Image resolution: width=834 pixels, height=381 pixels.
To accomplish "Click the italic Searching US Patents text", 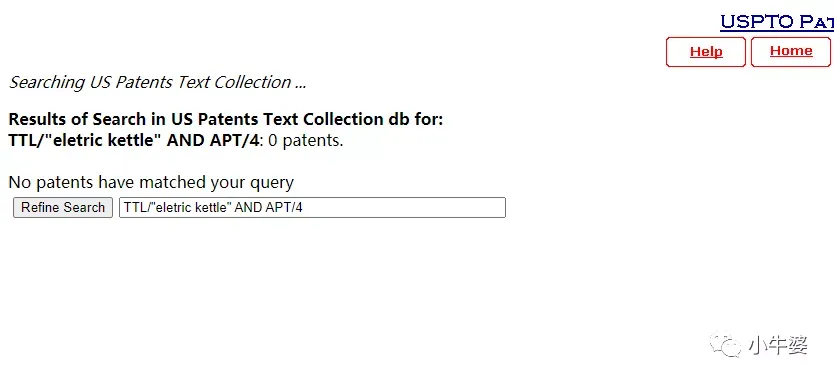I will coord(157,82).
